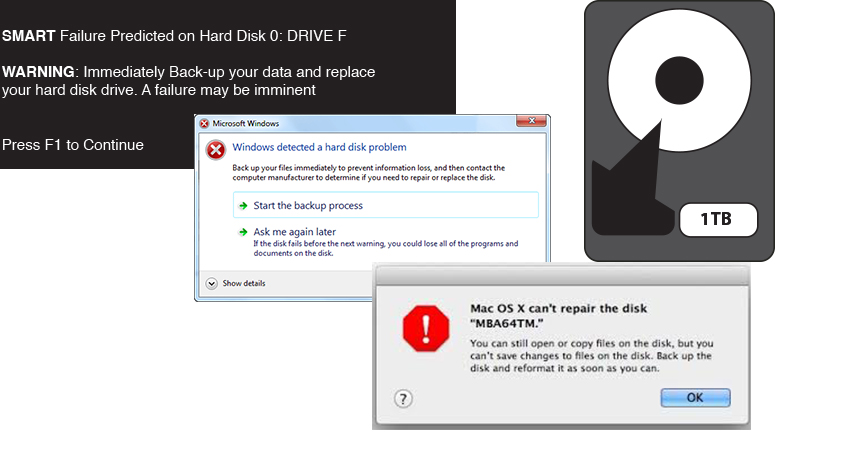Click the green arrow beside Start the backup process
This screenshot has height=450, width=849.
(x=243, y=206)
